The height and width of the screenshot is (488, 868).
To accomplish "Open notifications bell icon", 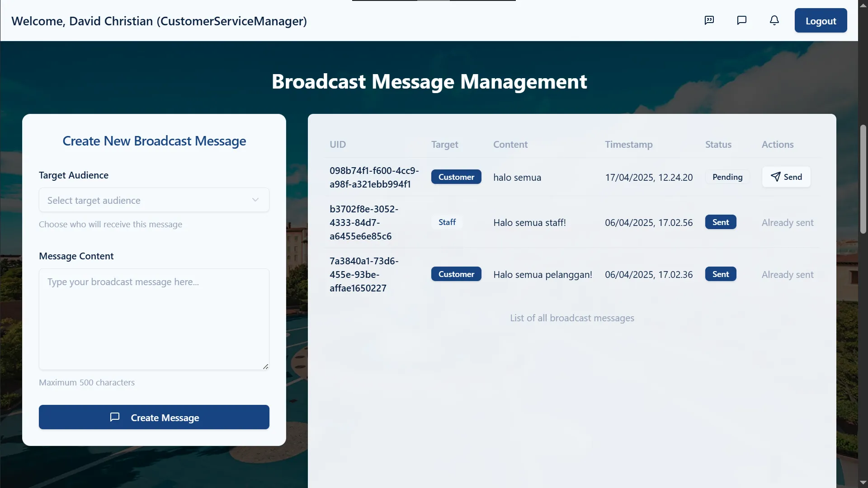I will tap(774, 20).
